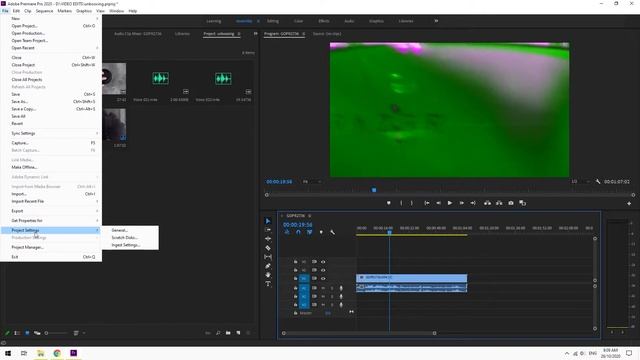This screenshot has height=360, width=640.
Task: Click program monitor playhead marker
Action: point(374,190)
